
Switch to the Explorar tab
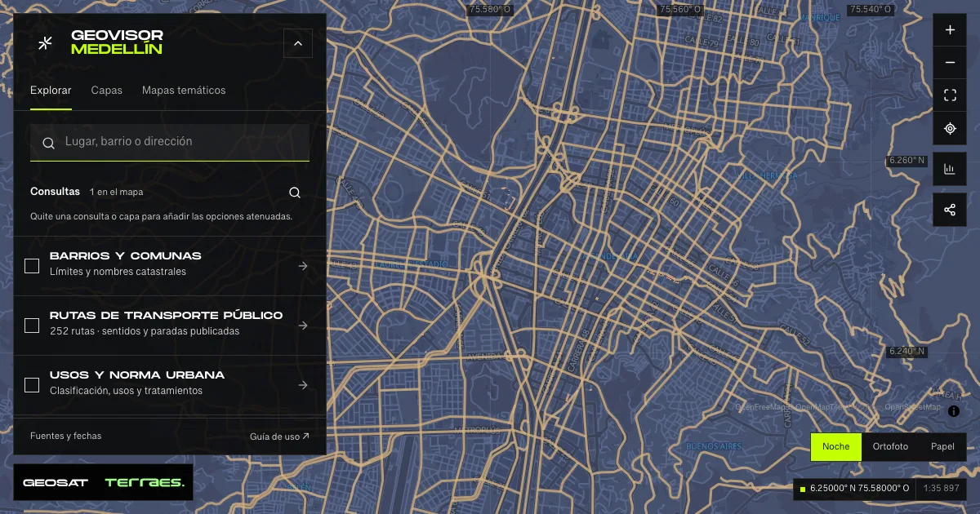51,91
